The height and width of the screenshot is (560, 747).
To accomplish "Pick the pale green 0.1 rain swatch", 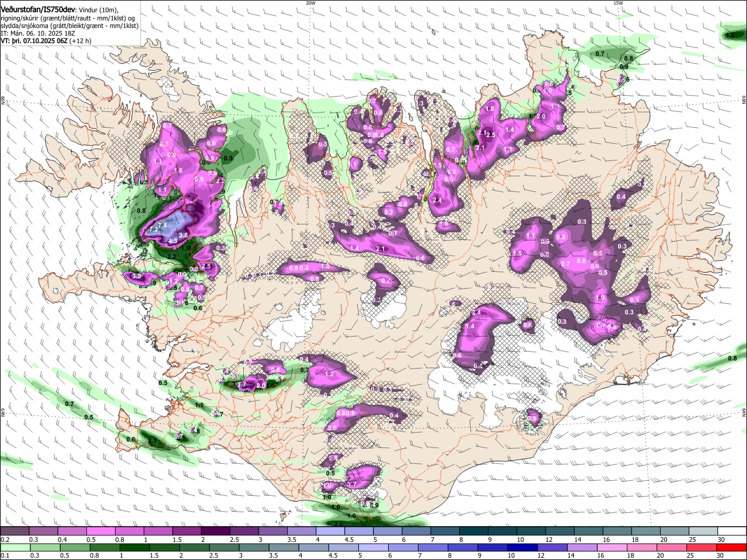I will point(14,548).
